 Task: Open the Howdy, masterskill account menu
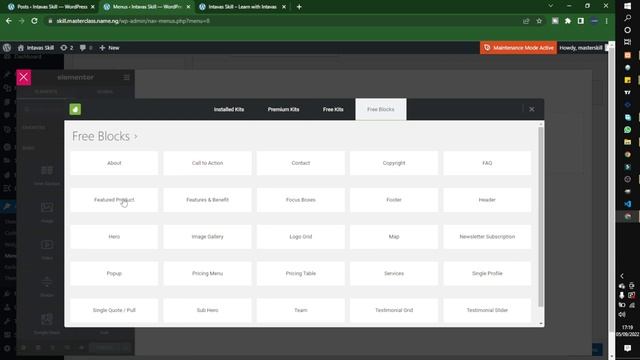point(583,48)
